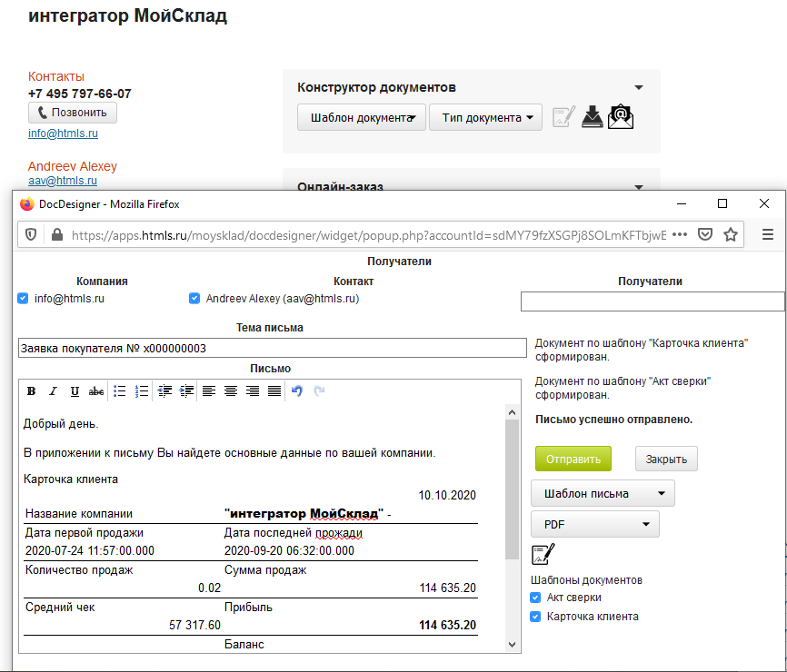
Task: Open the Firefox hamburger menu
Action: pyautogui.click(x=767, y=234)
